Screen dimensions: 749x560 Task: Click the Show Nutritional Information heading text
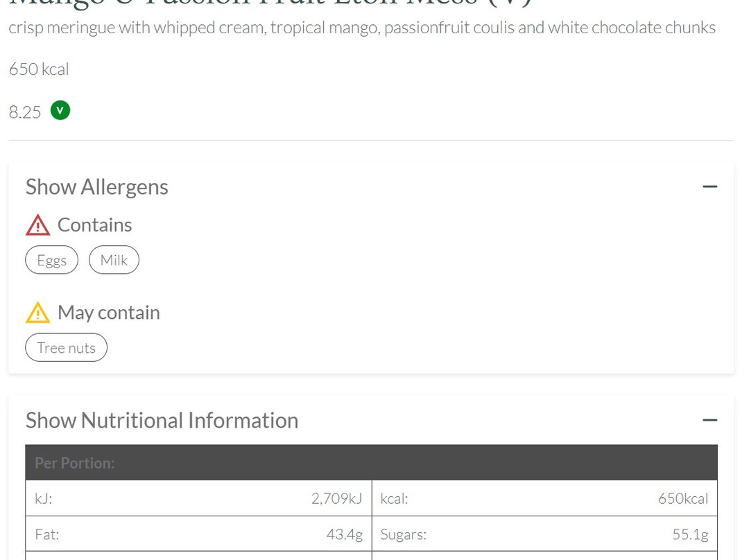point(162,421)
